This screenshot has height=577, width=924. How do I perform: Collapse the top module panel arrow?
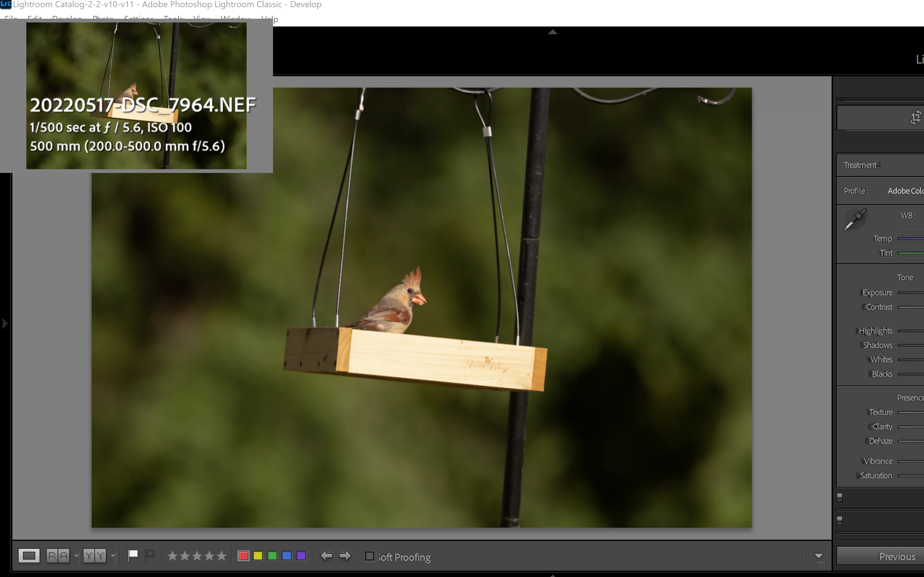pyautogui.click(x=553, y=32)
